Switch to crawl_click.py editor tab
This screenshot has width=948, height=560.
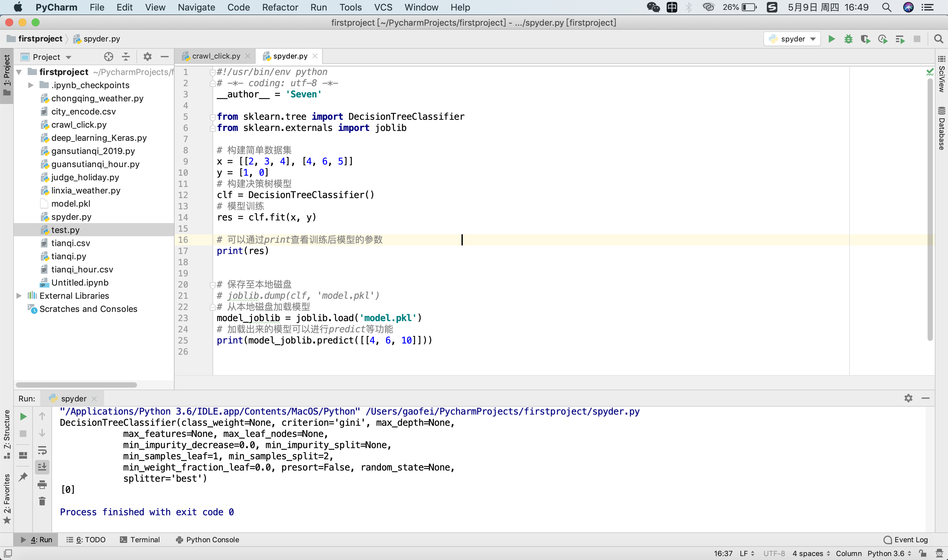click(x=216, y=56)
